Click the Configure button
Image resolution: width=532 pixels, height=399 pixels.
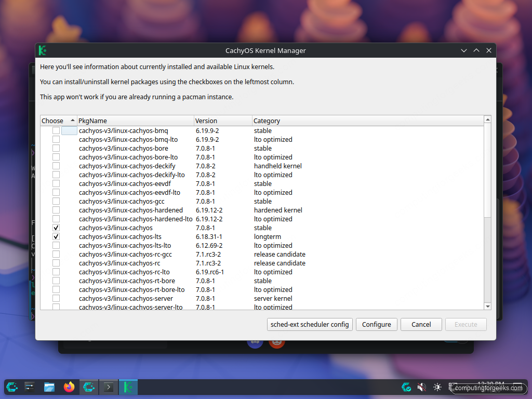tap(376, 324)
